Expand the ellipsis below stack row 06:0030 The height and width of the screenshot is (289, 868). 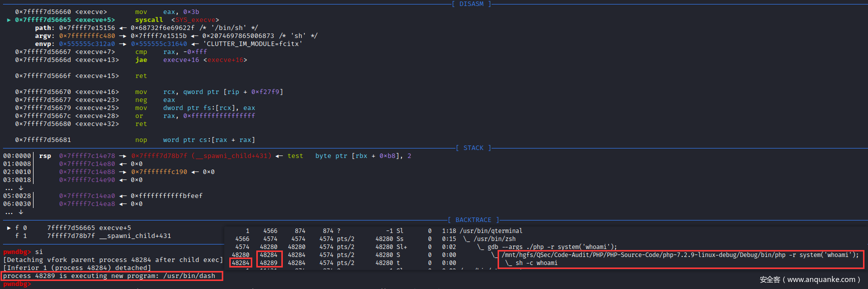point(21,212)
